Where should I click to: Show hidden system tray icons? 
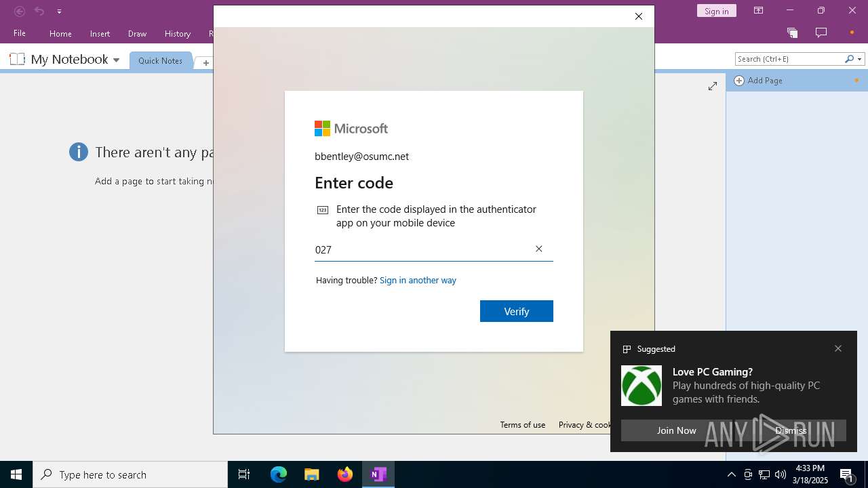pyautogui.click(x=732, y=474)
